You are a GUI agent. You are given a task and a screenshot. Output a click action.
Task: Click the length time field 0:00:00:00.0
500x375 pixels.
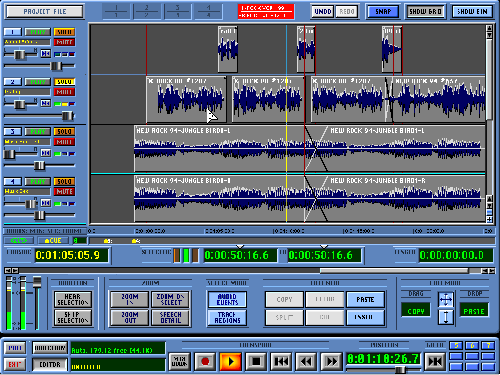pos(455,255)
